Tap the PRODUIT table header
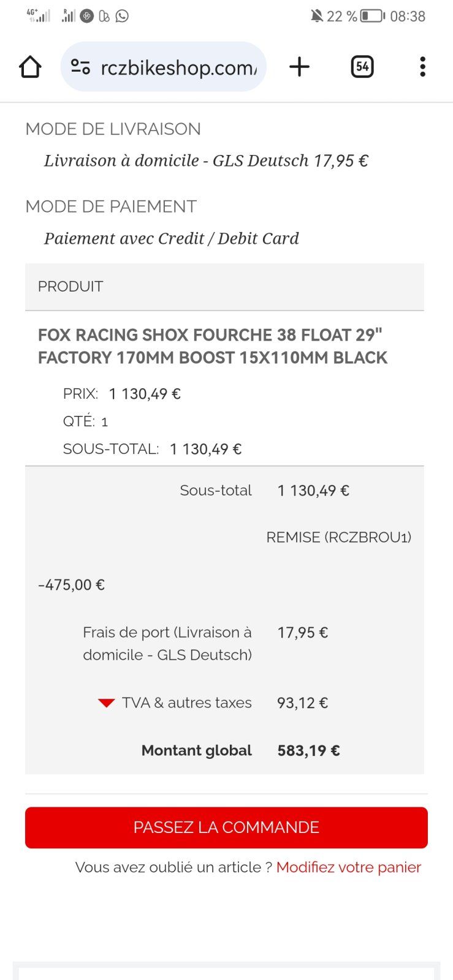Screen dimensions: 453x980 coord(70,287)
